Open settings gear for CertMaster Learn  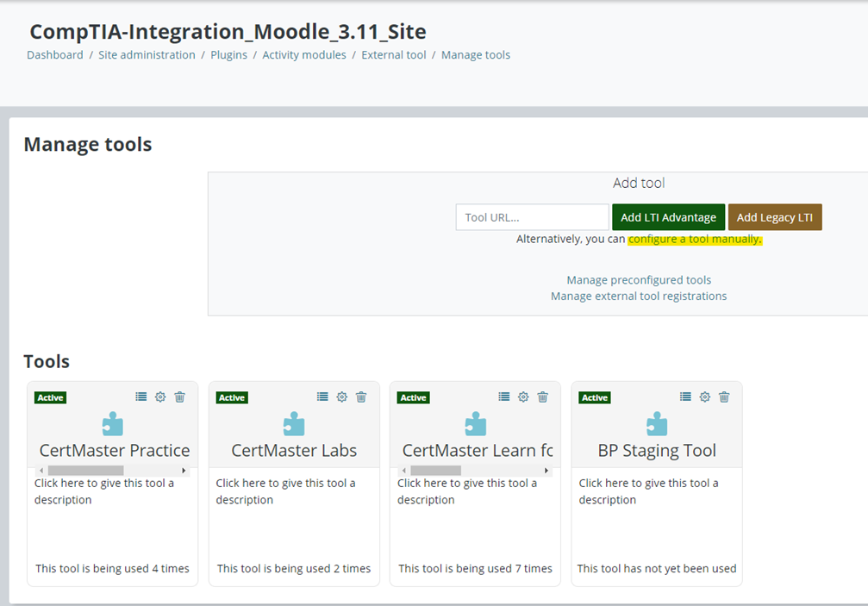pyautogui.click(x=524, y=397)
